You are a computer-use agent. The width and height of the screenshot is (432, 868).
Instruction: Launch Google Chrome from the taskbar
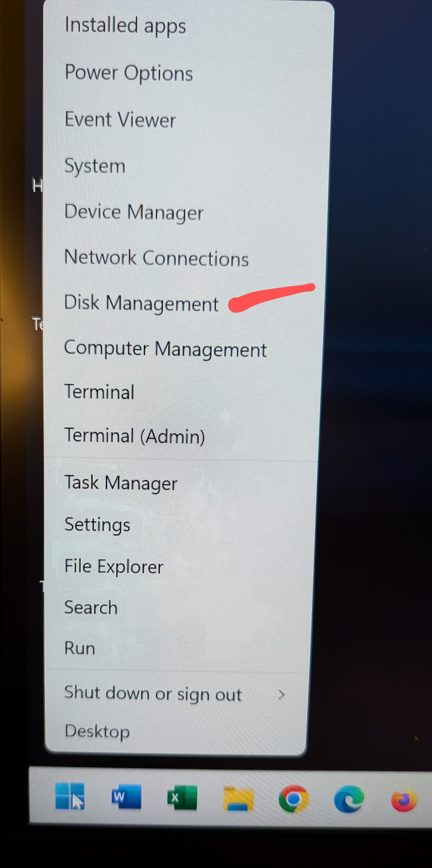293,799
